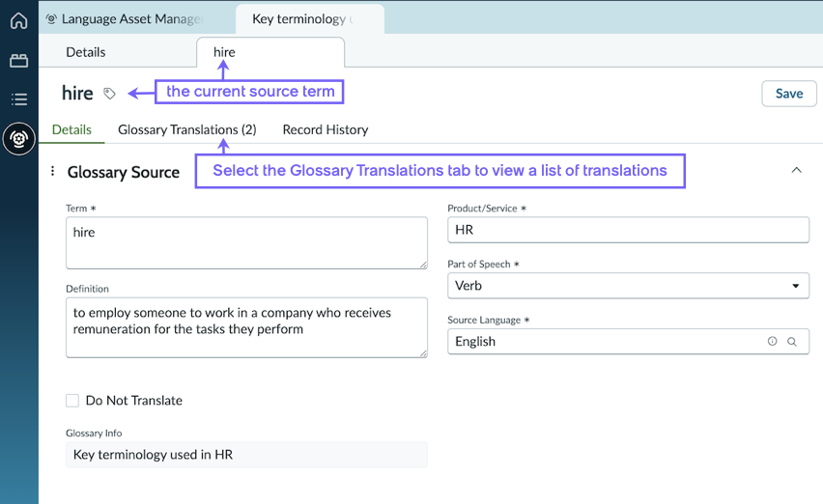Open the Glossary Source section options (three dots)
Screen dimensions: 823x504
click(52, 171)
